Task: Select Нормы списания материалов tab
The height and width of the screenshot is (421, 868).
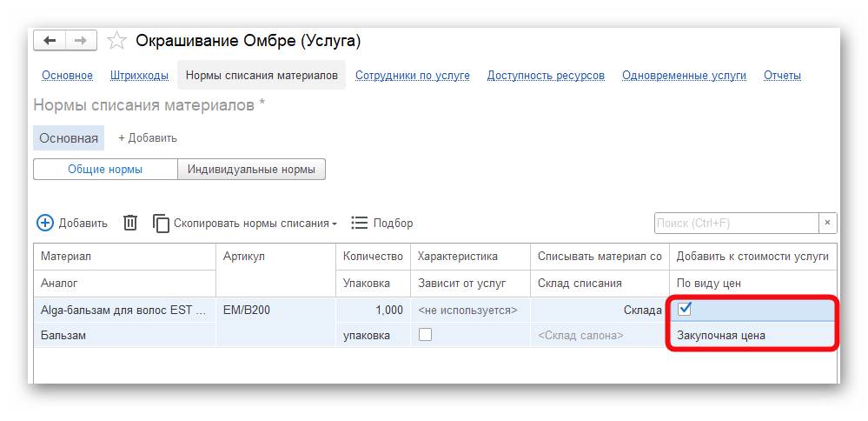Action: click(262, 76)
